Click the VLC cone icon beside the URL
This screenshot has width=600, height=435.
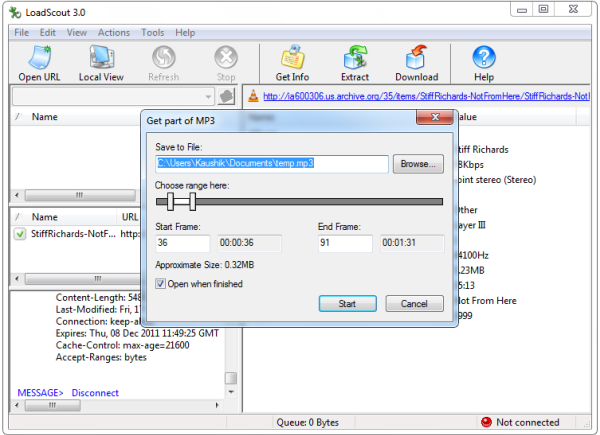[x=253, y=96]
